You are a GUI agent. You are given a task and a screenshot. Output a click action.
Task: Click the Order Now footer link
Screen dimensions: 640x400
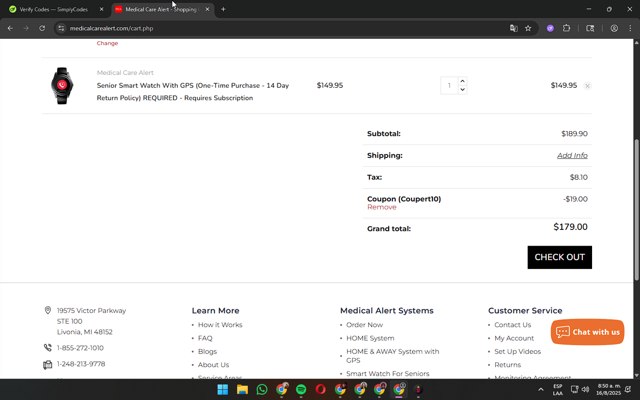click(x=364, y=325)
